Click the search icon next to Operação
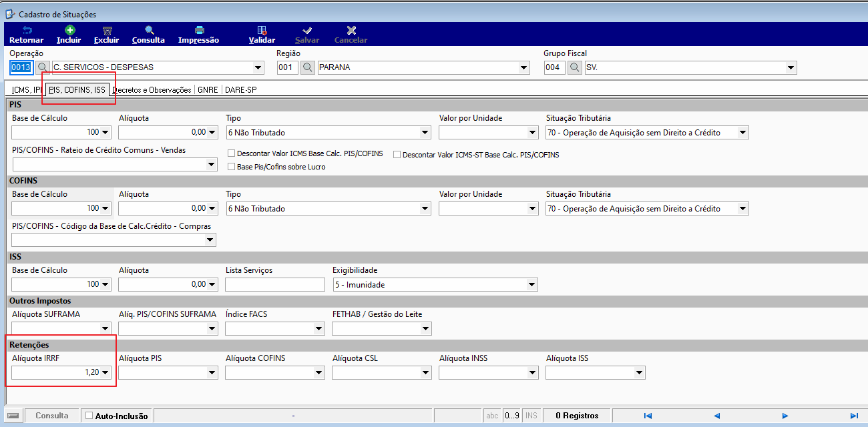Viewport: 868px width, 427px height. click(42, 67)
